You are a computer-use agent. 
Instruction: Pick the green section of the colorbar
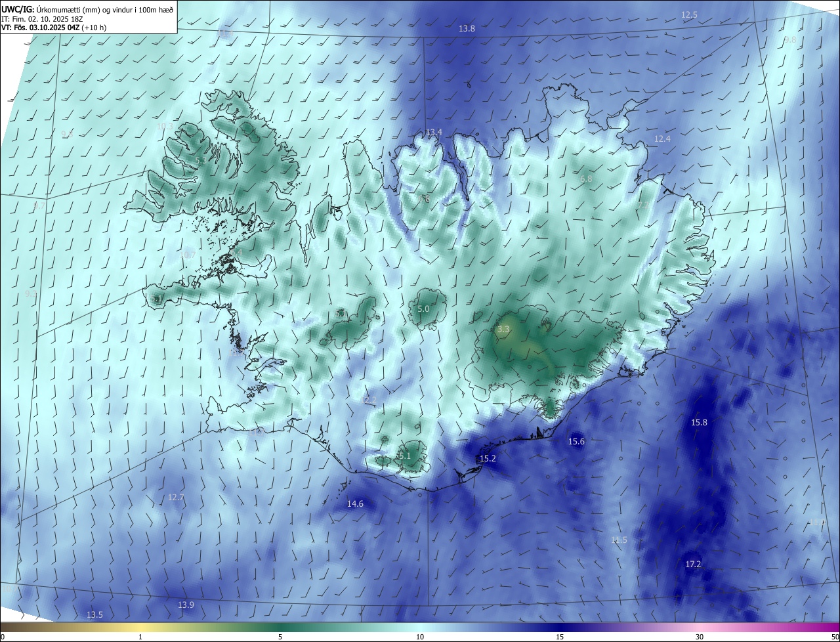coord(280,627)
